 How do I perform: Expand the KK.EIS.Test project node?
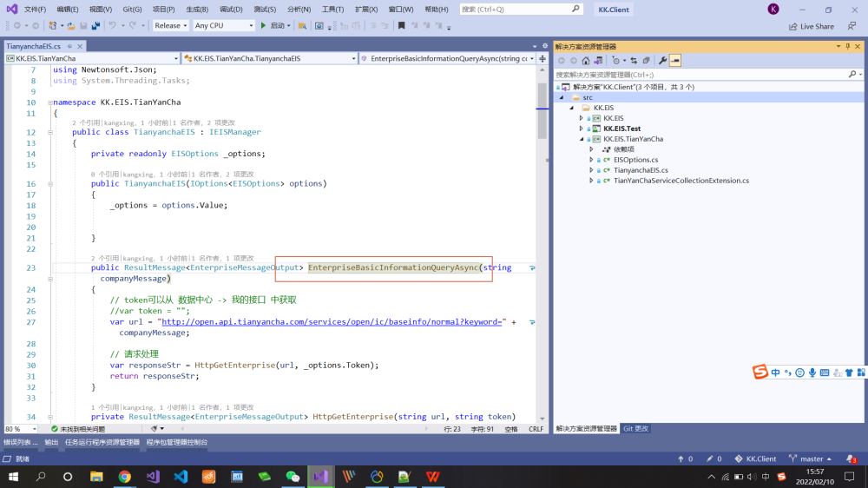coord(582,129)
